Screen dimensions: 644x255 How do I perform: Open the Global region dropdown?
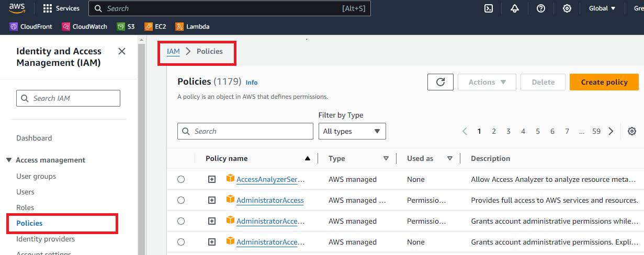(602, 8)
